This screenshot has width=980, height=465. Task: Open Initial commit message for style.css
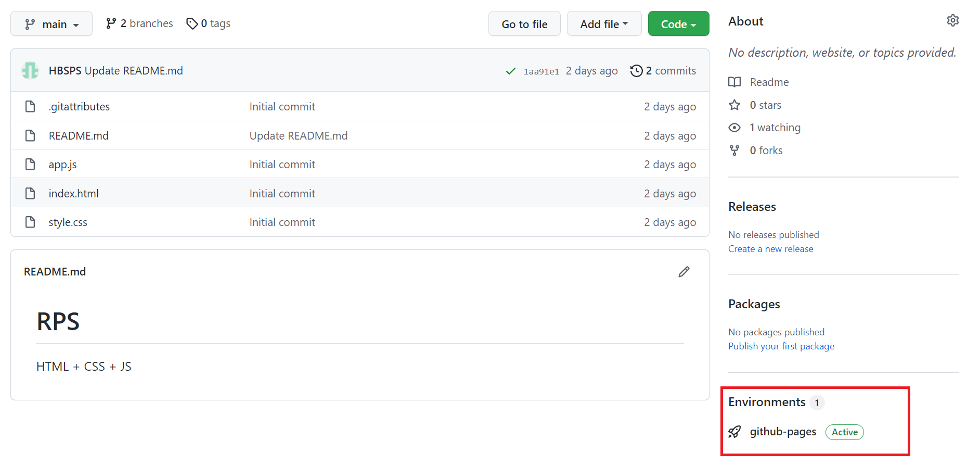282,222
